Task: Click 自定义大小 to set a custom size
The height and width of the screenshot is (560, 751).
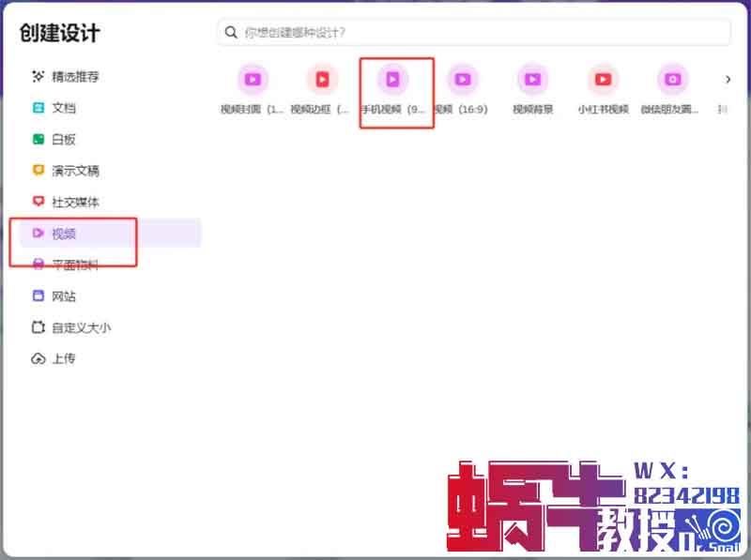Action: coord(81,327)
